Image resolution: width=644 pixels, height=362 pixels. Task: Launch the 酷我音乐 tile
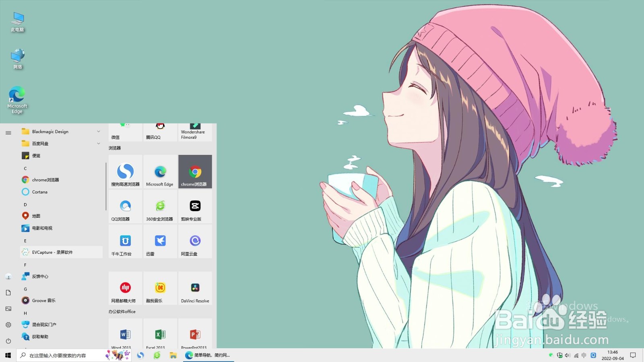[x=160, y=288]
